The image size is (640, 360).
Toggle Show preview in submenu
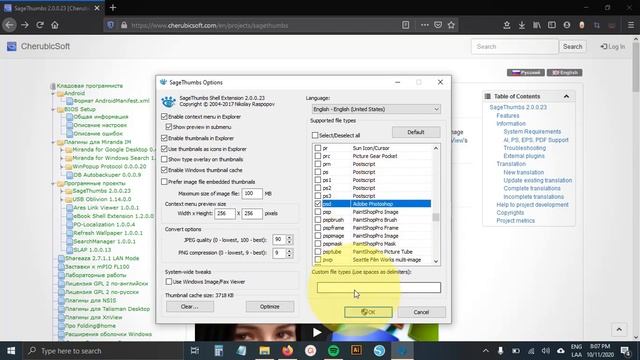[169, 127]
